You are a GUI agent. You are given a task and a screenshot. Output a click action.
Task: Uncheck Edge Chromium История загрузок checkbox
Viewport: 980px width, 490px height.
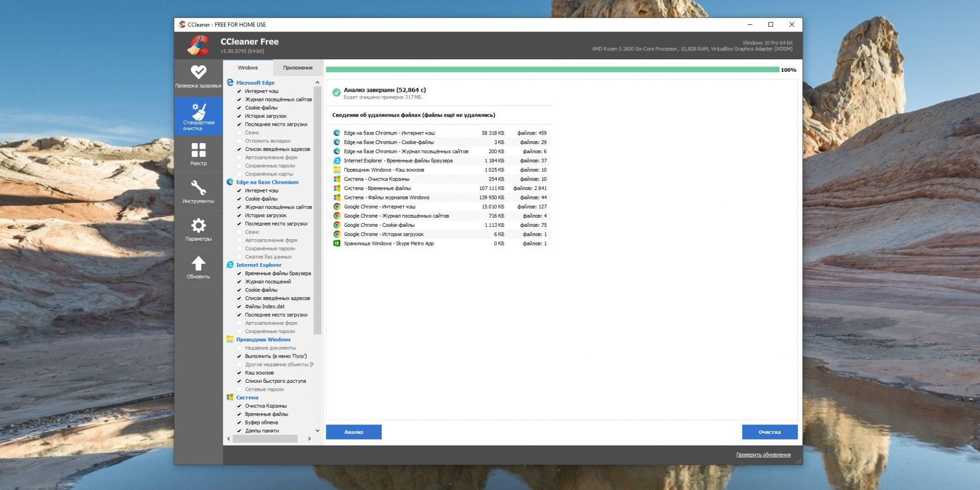pyautogui.click(x=239, y=215)
